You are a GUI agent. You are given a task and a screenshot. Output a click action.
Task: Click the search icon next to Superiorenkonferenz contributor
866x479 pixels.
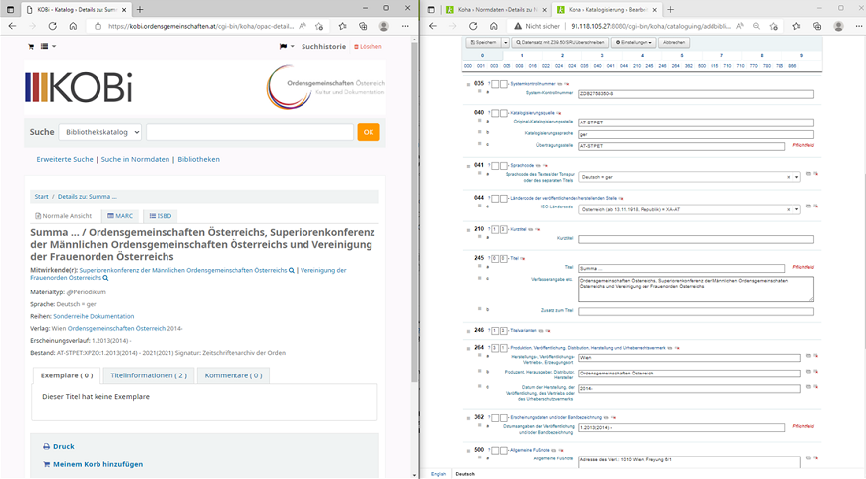pyautogui.click(x=292, y=270)
